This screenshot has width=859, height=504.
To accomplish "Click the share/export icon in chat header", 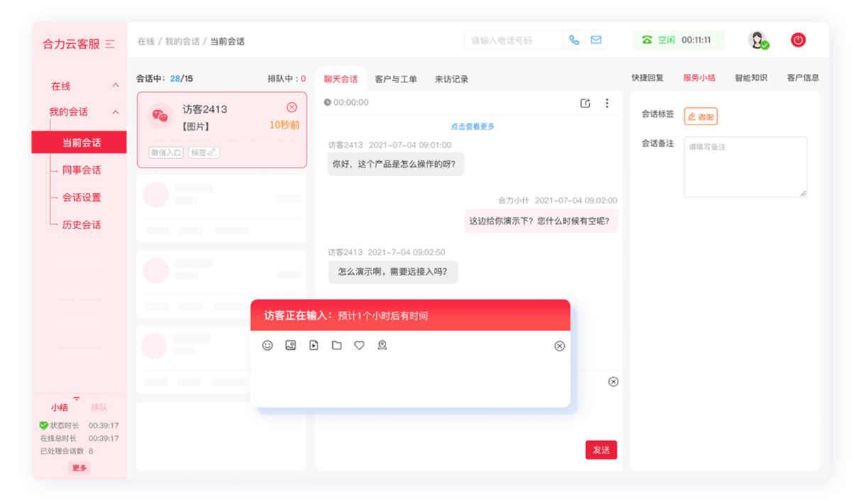I will click(x=585, y=103).
